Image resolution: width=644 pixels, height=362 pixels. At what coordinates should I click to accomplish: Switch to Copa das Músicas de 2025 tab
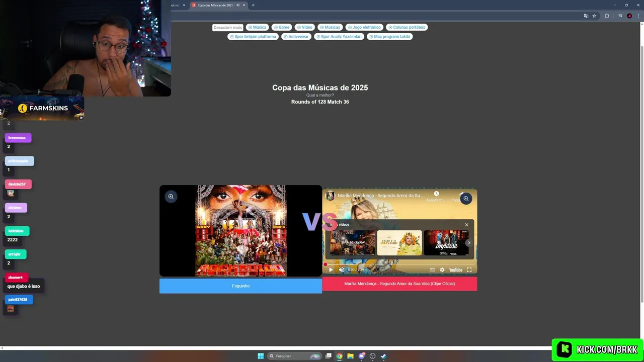pyautogui.click(x=215, y=5)
